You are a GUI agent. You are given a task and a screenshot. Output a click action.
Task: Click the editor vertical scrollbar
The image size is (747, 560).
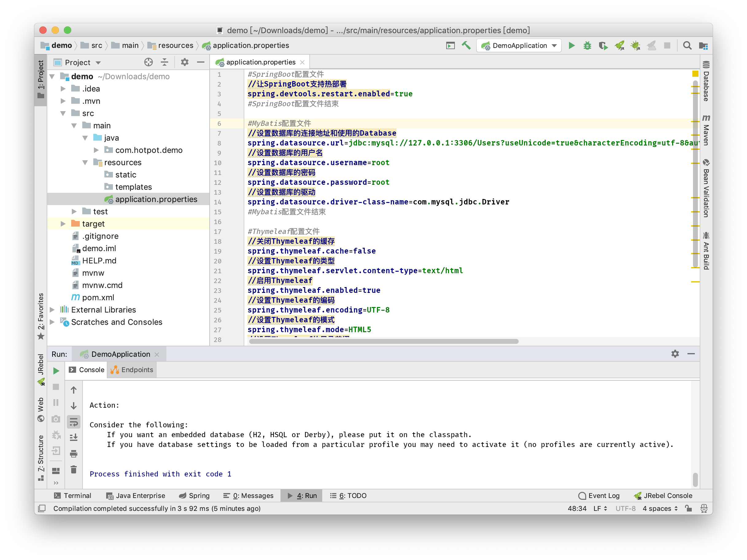695,174
